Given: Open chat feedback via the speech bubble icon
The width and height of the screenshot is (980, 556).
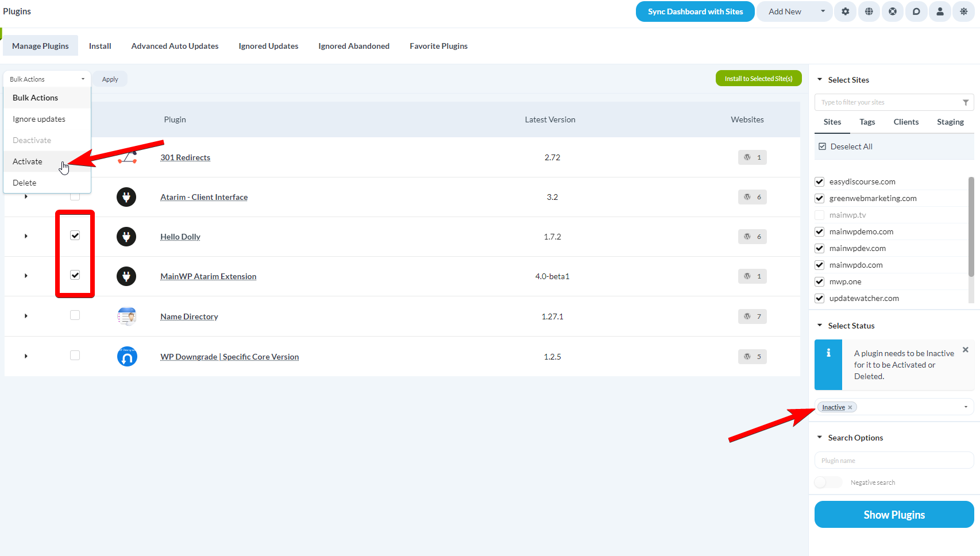Looking at the screenshot, I should pos(916,11).
